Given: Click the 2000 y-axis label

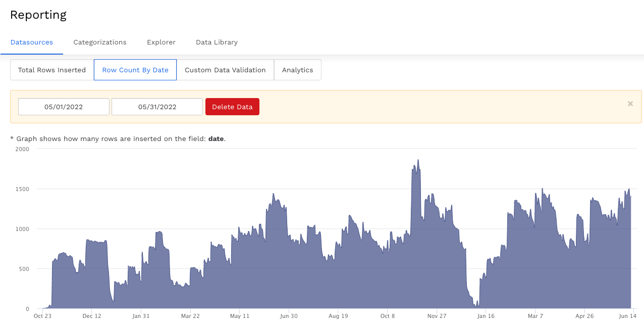Looking at the screenshot, I should pos(22,149).
